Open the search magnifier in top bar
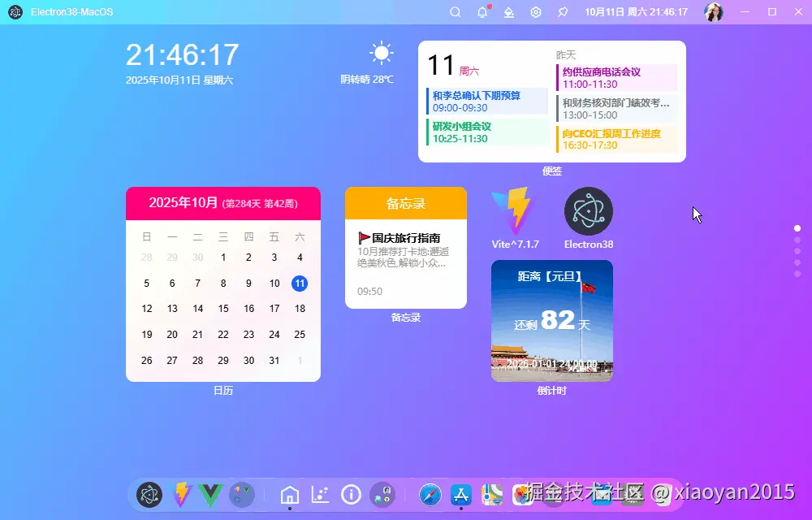 point(456,12)
